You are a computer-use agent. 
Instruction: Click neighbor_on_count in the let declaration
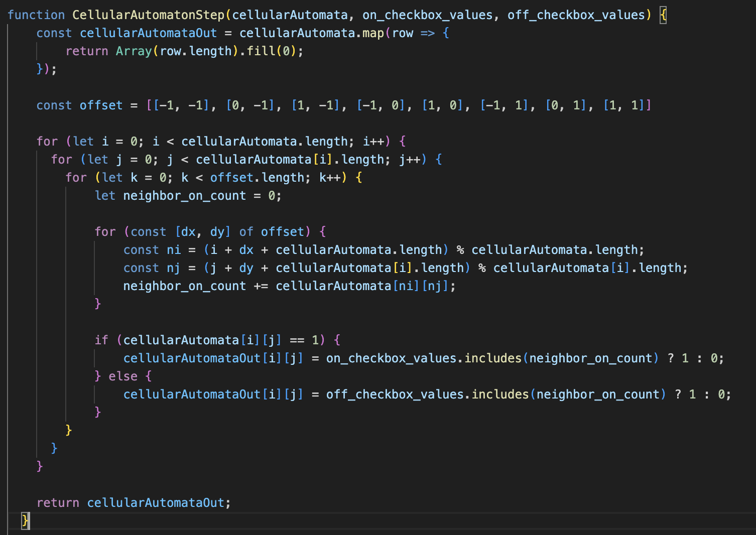[184, 196]
